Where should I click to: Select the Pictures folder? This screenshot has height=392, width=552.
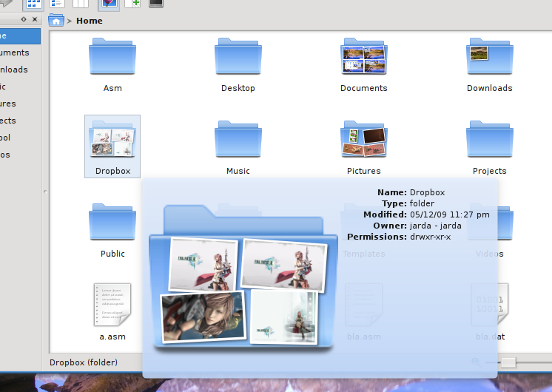click(364, 139)
